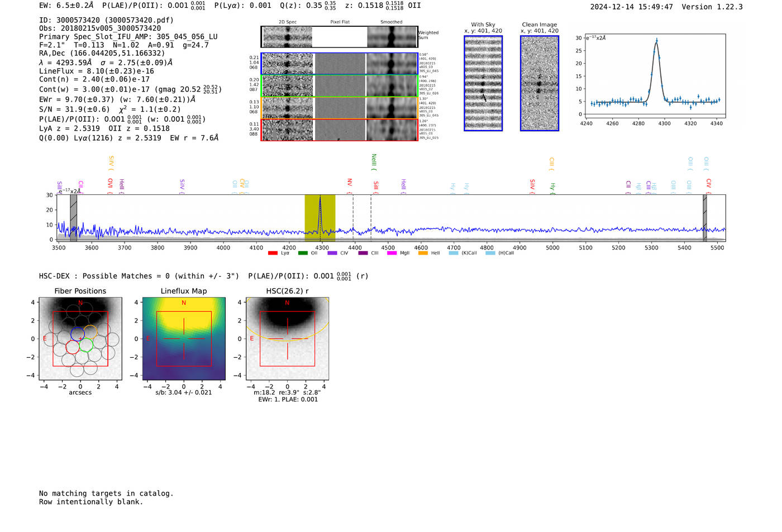Click the EWr = 9.70(±0.37) text line
This screenshot has height=532, width=782.
pos(117,99)
